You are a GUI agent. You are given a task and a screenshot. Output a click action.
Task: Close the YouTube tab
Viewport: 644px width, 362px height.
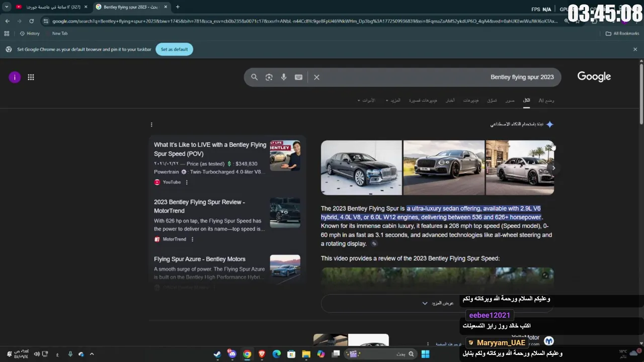click(x=86, y=7)
